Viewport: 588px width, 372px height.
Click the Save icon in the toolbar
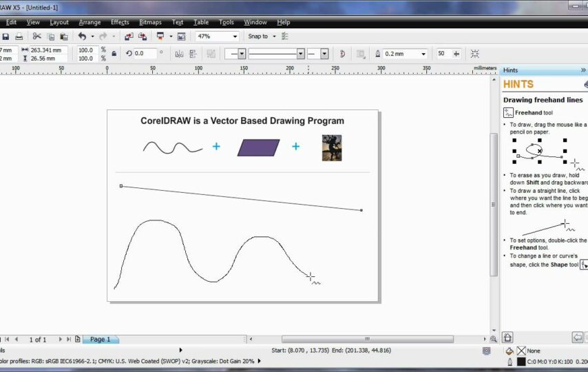(x=6, y=37)
